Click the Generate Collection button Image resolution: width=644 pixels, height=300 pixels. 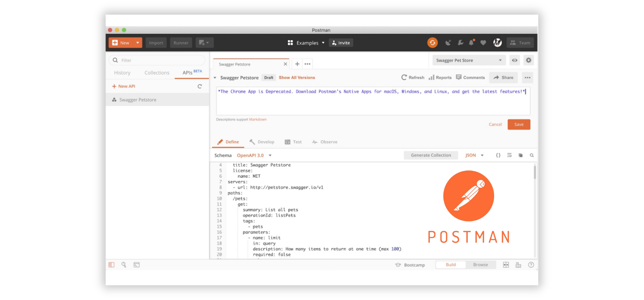coord(430,155)
